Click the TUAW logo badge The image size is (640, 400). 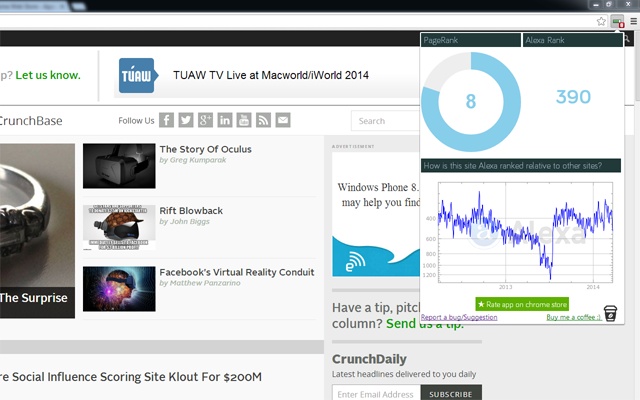(x=138, y=75)
